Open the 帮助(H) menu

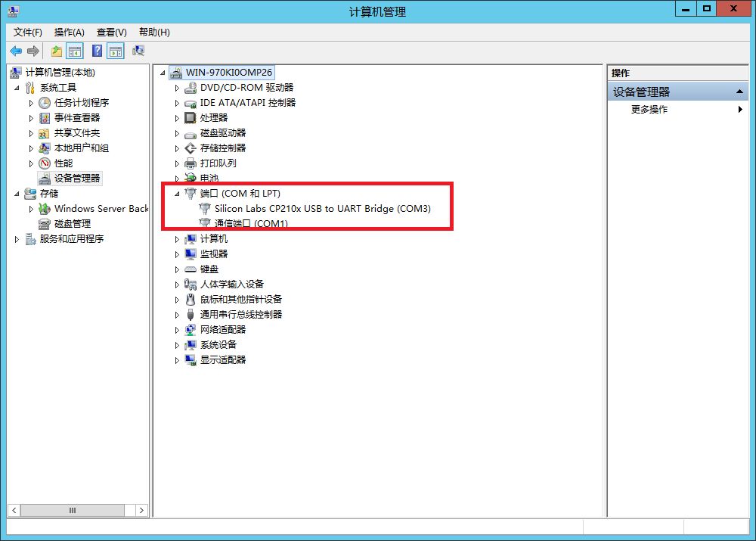(x=154, y=33)
